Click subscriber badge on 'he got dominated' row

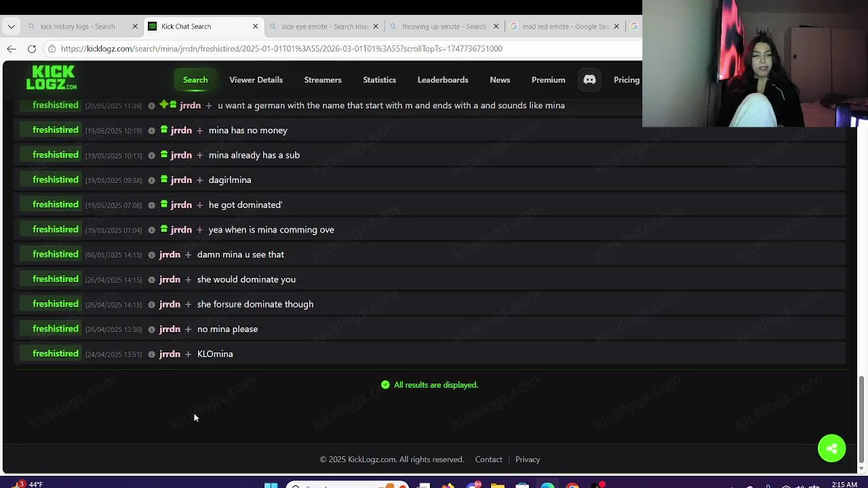click(164, 204)
